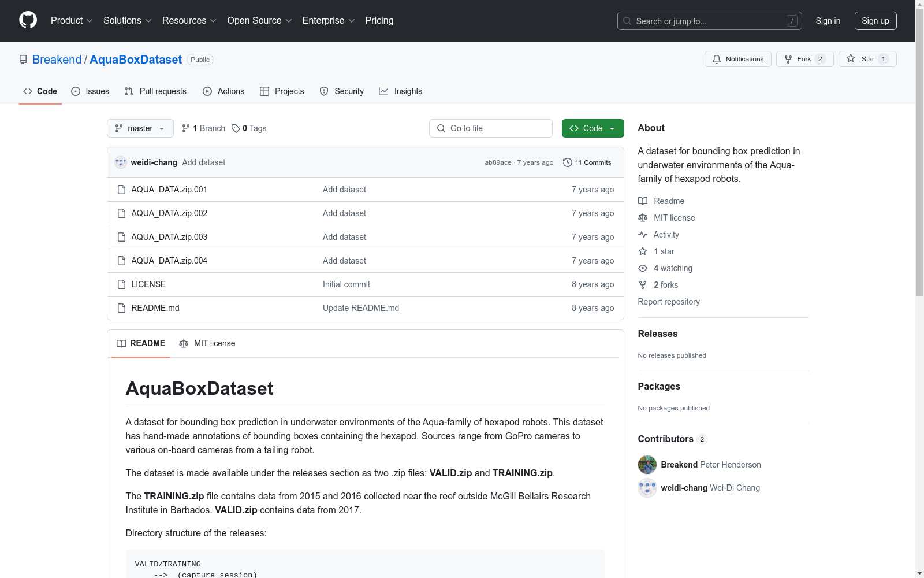Open the Product dropdown menu

point(72,21)
